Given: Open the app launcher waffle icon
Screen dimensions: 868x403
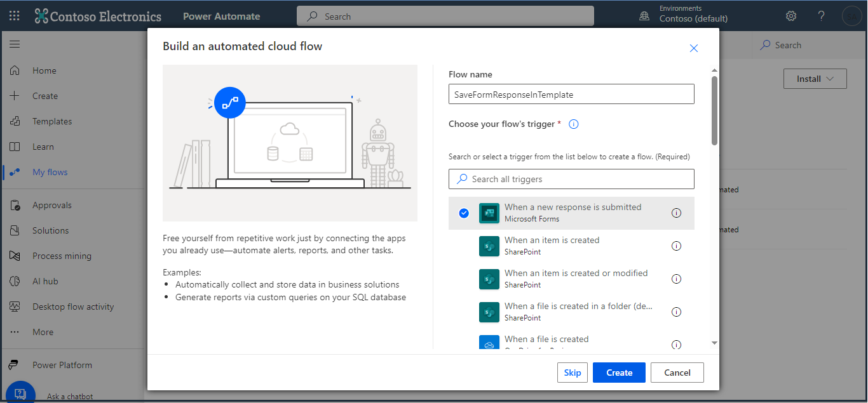Looking at the screenshot, I should pyautogui.click(x=14, y=16).
